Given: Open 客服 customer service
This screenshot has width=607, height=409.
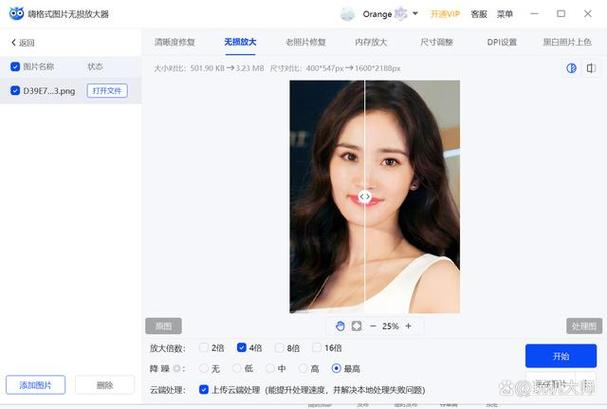Looking at the screenshot, I should click(479, 14).
